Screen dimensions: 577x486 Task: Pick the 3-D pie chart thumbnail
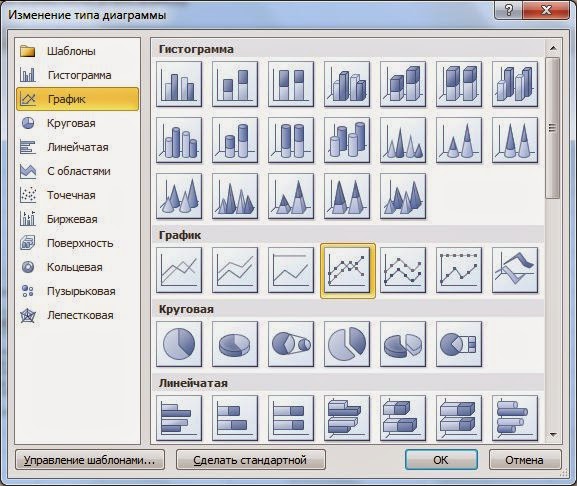point(235,344)
